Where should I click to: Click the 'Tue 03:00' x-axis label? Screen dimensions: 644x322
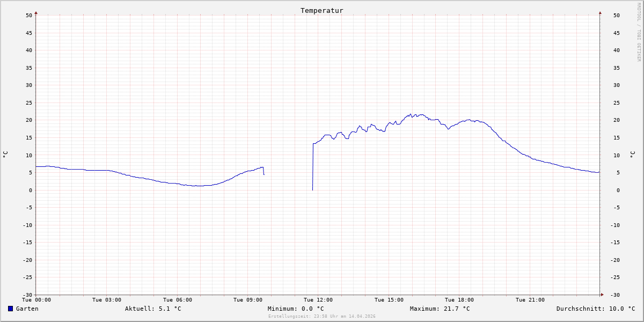coord(107,299)
